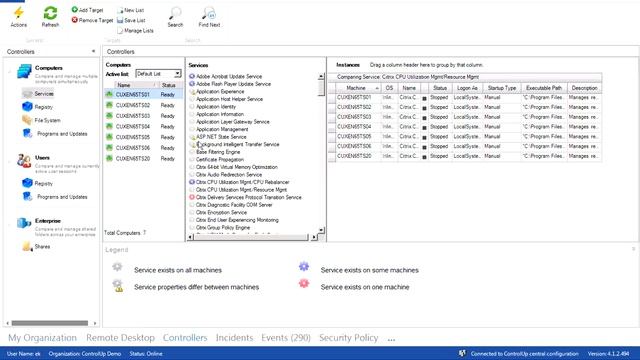Click sidebar horizontal scroll right arrow

pyautogui.click(x=95, y=323)
